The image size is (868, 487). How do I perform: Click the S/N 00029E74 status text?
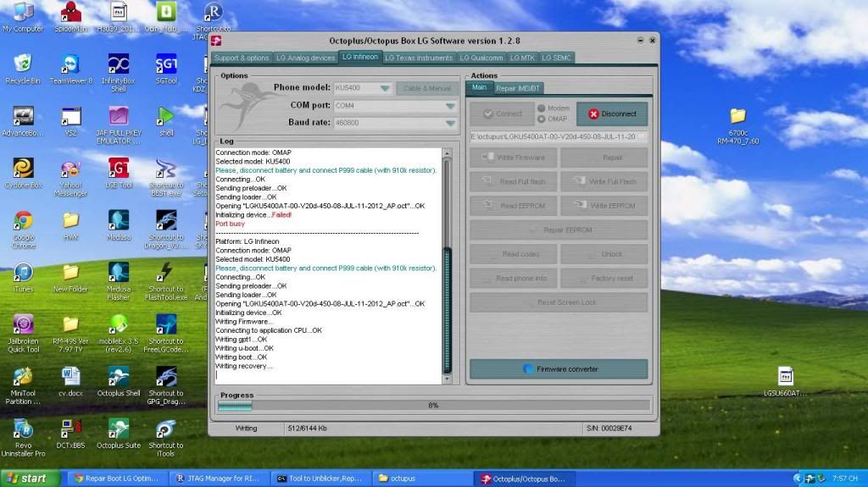tap(609, 429)
